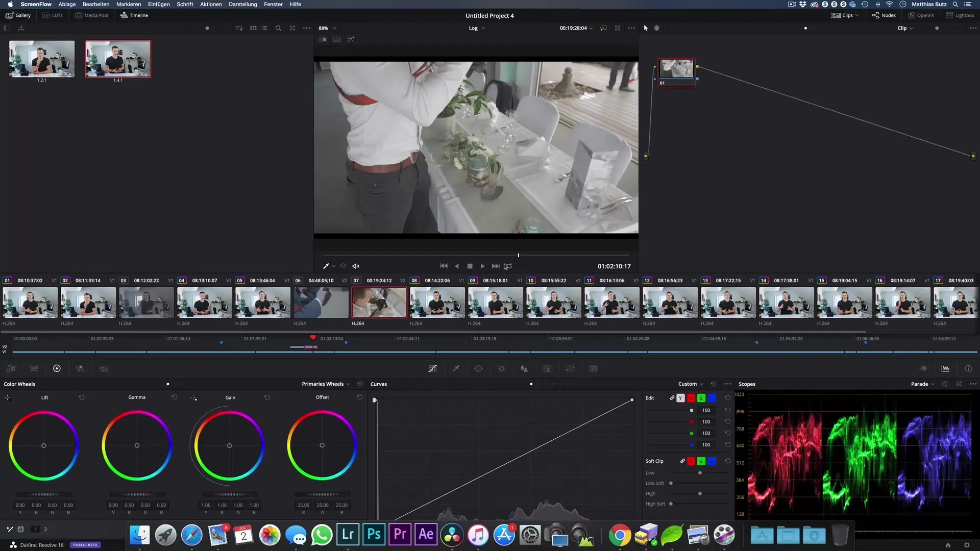Viewport: 980px width, 551px height.
Task: Open gallery search magnifier
Action: (278, 28)
